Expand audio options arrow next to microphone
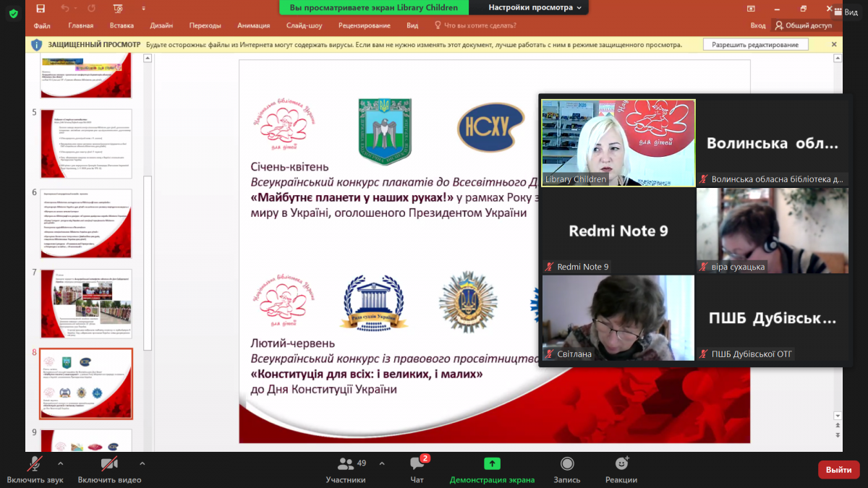This screenshot has width=868, height=488. 60,463
